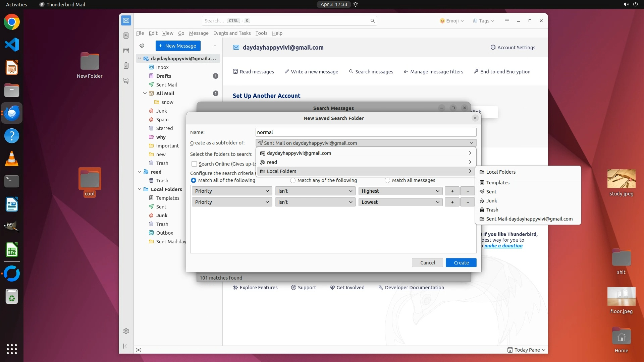This screenshot has width=644, height=362.
Task: Click the Create button
Action: tap(461, 263)
